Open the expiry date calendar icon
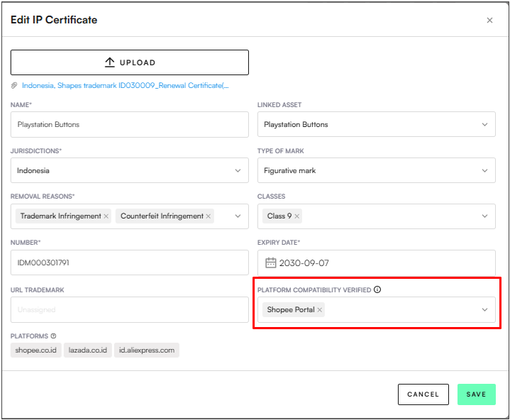The image size is (510, 420). click(x=270, y=263)
